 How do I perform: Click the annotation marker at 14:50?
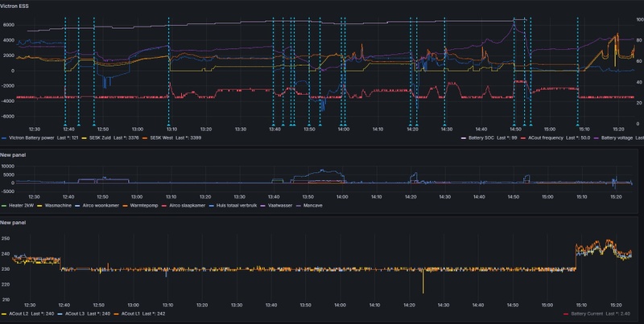[x=514, y=125]
